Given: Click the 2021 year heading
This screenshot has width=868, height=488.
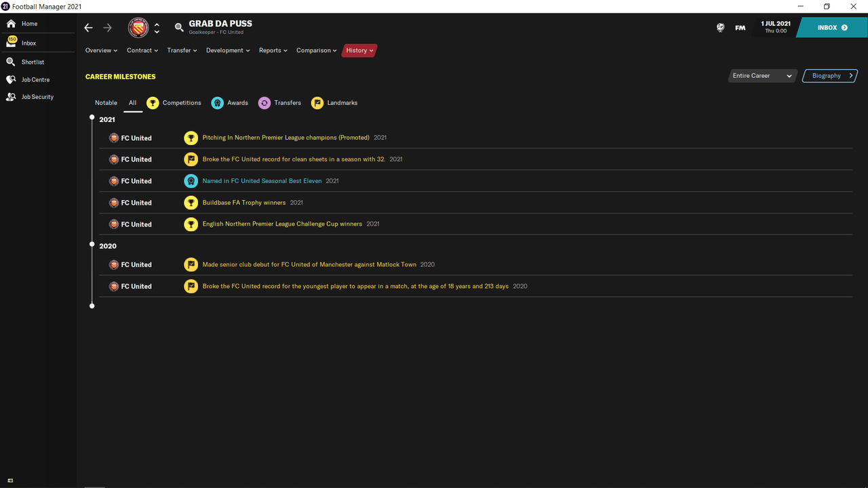Looking at the screenshot, I should pos(107,120).
